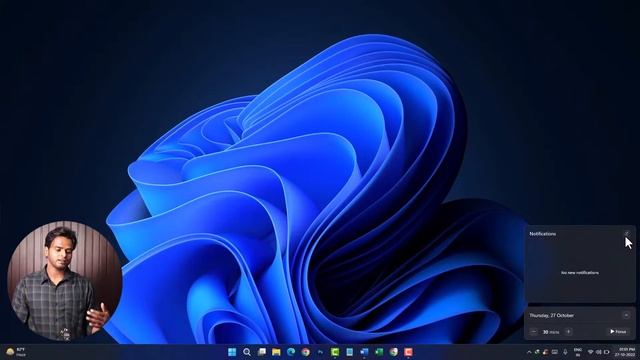Launch File Explorer from the taskbar
The width and height of the screenshot is (640, 360).
(276, 352)
